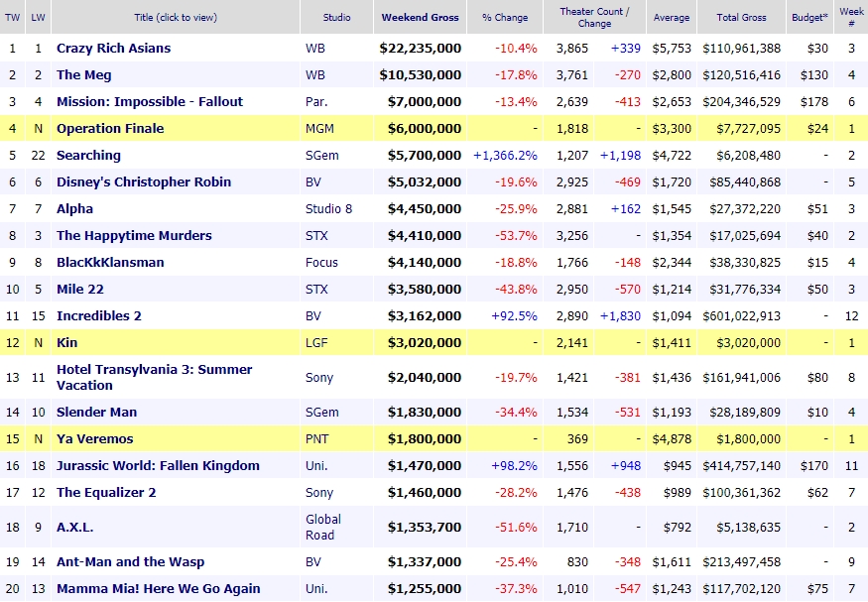This screenshot has width=868, height=602.
Task: Open The Meg movie page
Action: [x=84, y=74]
